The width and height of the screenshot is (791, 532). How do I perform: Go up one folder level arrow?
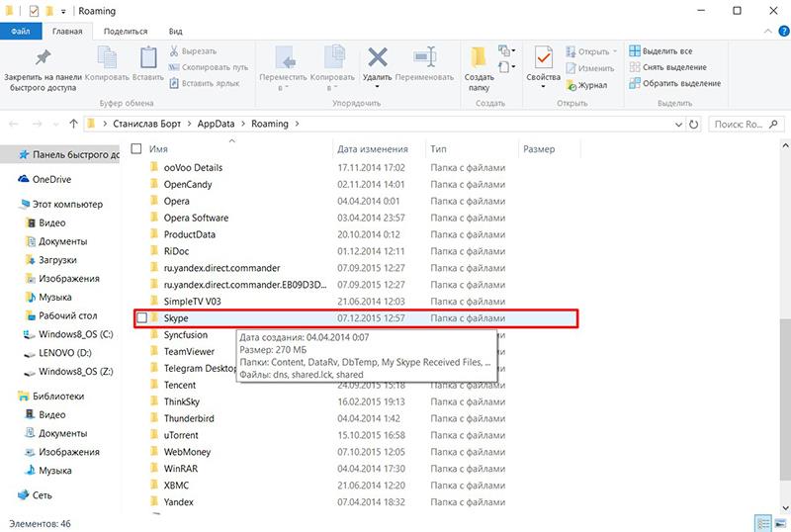74,125
